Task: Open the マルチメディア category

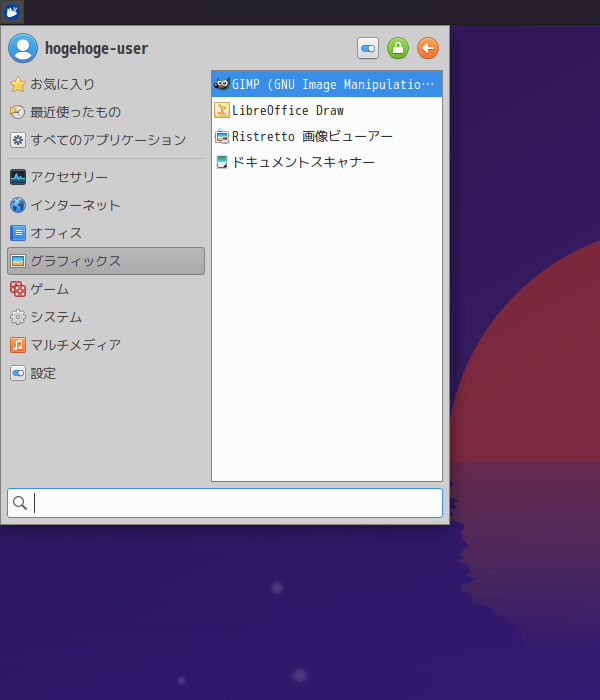Action: point(106,345)
